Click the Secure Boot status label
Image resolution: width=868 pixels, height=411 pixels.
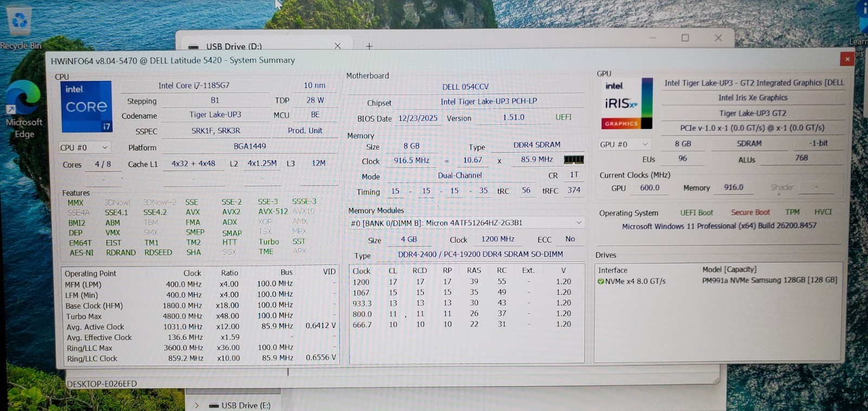pyautogui.click(x=750, y=212)
